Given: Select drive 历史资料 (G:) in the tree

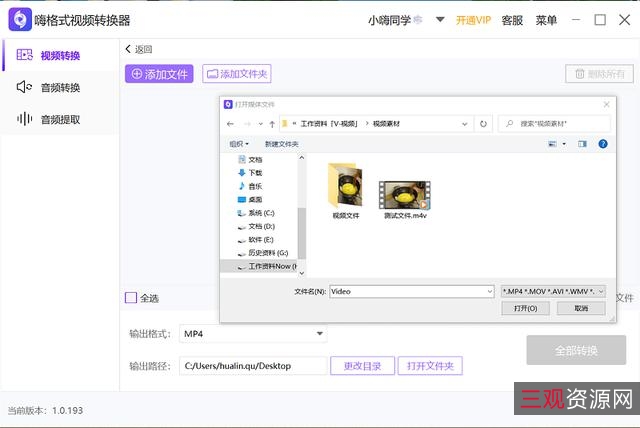Looking at the screenshot, I should [x=268, y=253].
